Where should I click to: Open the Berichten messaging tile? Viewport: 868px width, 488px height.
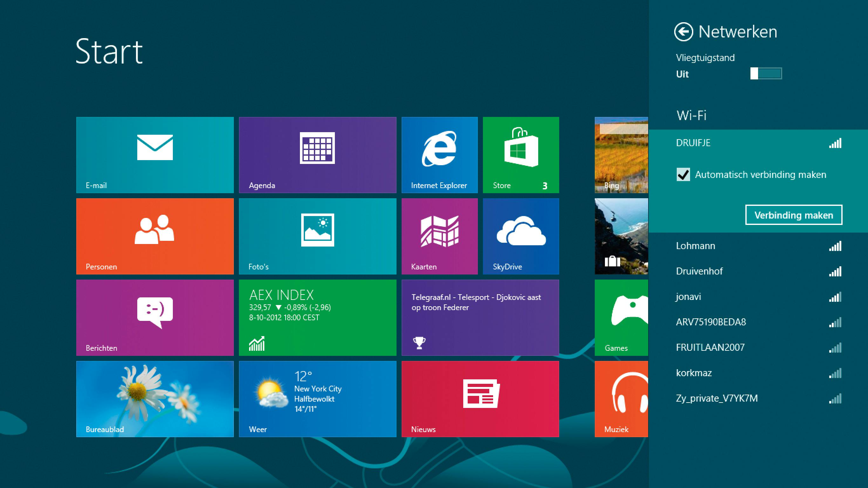[x=155, y=317]
